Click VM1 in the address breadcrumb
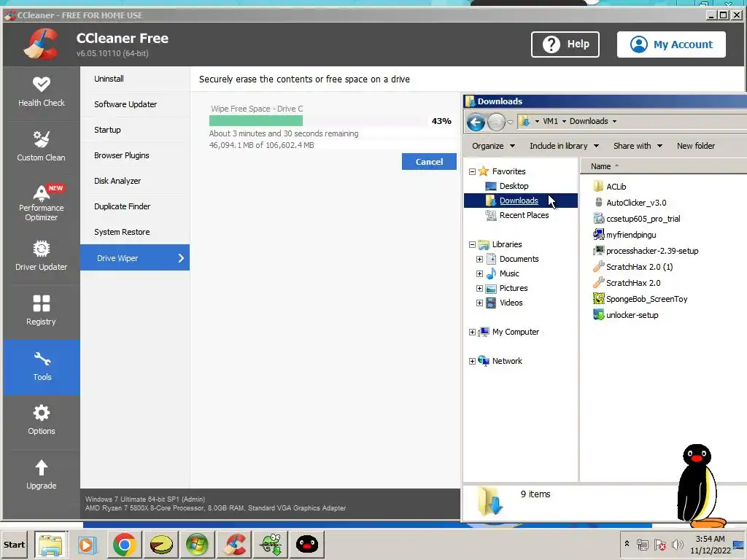 tap(550, 121)
